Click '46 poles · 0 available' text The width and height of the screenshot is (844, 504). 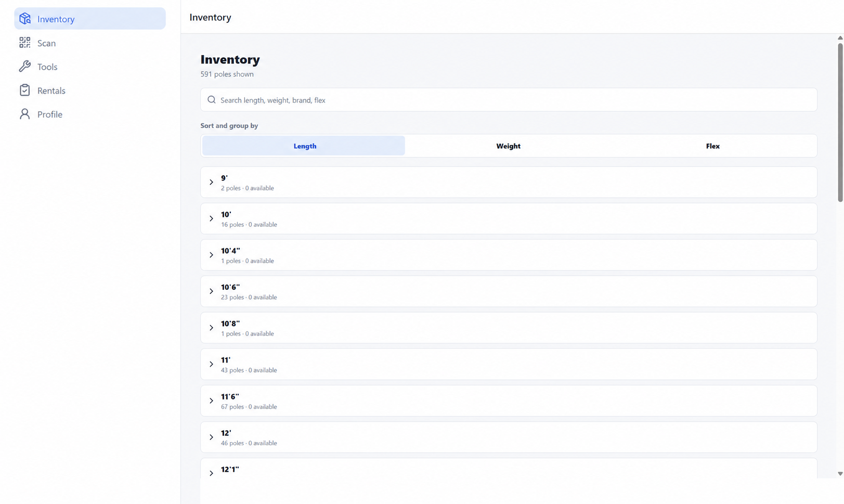pyautogui.click(x=249, y=443)
